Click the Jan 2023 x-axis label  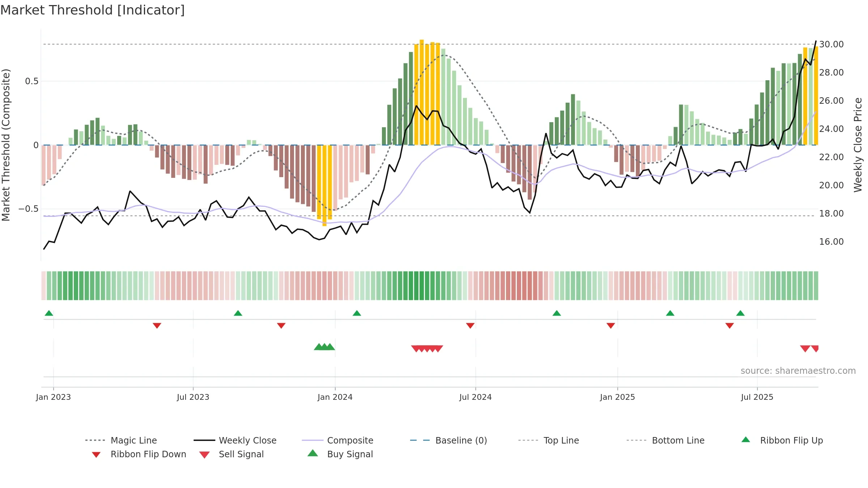click(x=54, y=397)
